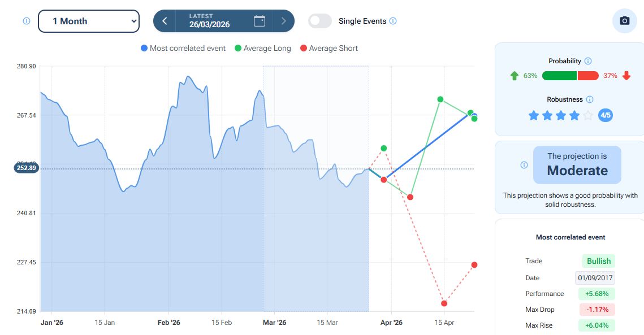
Task: Click info icon beside Probability label
Action: tap(587, 61)
